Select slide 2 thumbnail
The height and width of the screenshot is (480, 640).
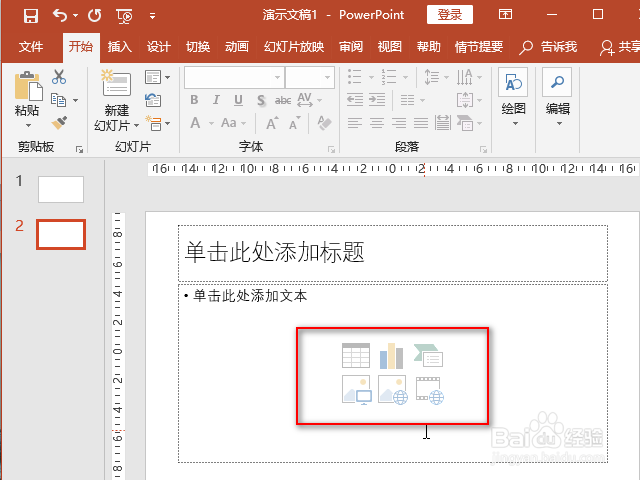61,234
